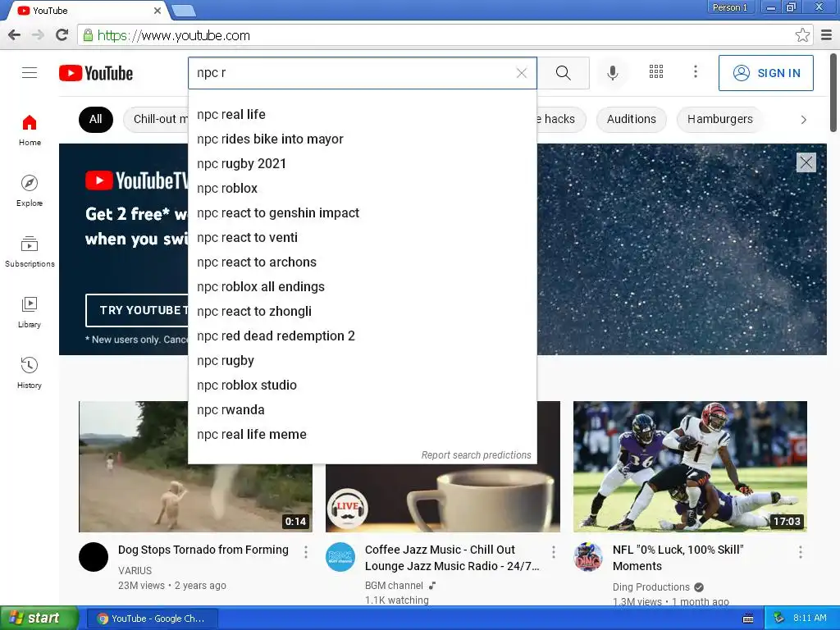Click the Chrome address bar URL
Viewport: 840px width, 630px height.
point(174,35)
